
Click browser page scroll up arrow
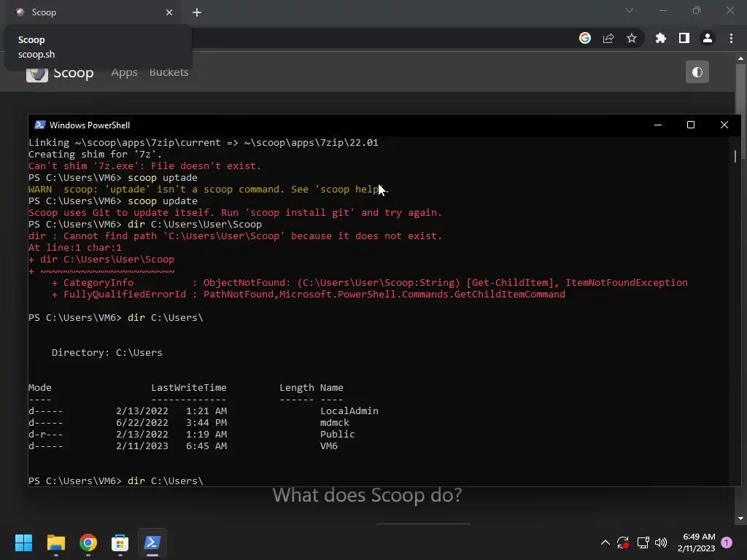740,58
